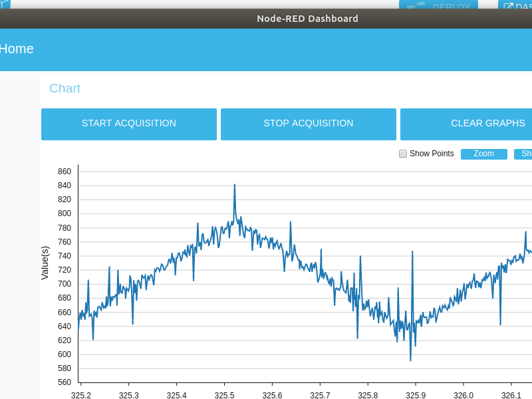Click the 325.4 x-axis tick label

tap(177, 395)
